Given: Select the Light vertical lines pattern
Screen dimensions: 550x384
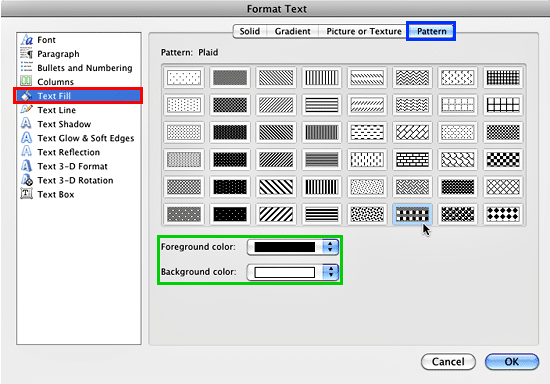Looking at the screenshot, I should pyautogui.click(x=322, y=77).
